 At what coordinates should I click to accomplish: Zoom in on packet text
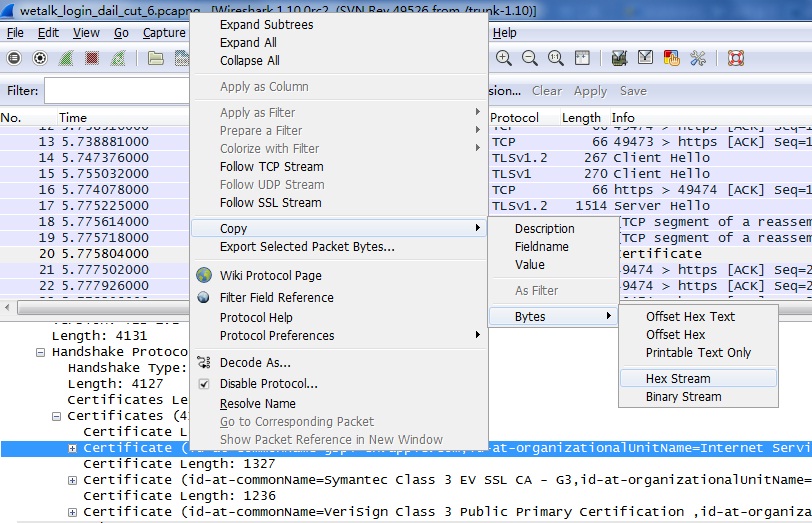(x=503, y=58)
